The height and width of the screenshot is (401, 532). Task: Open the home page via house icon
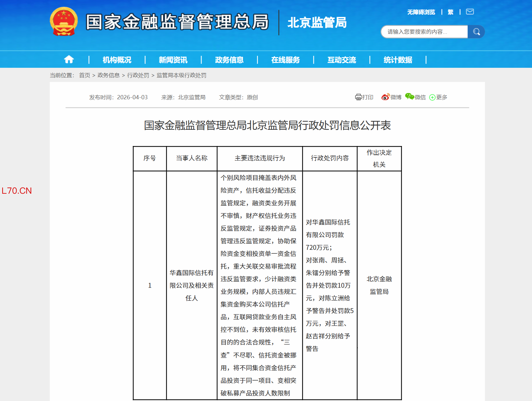coord(69,59)
